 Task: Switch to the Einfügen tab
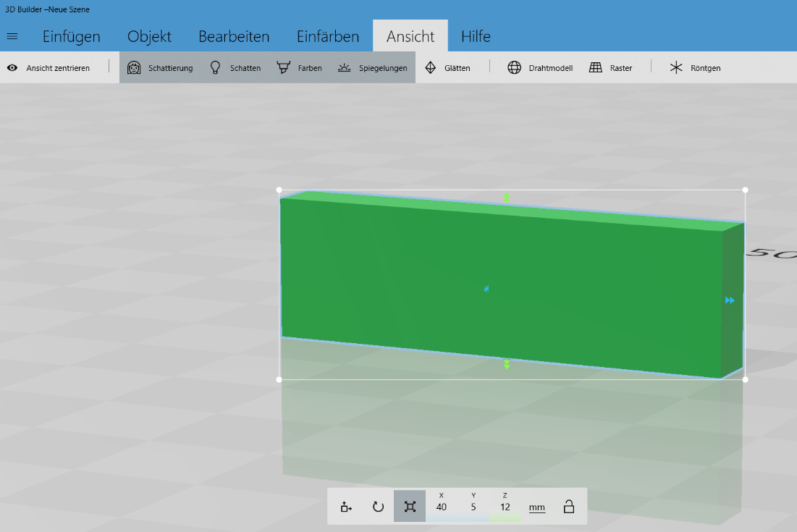(71, 37)
